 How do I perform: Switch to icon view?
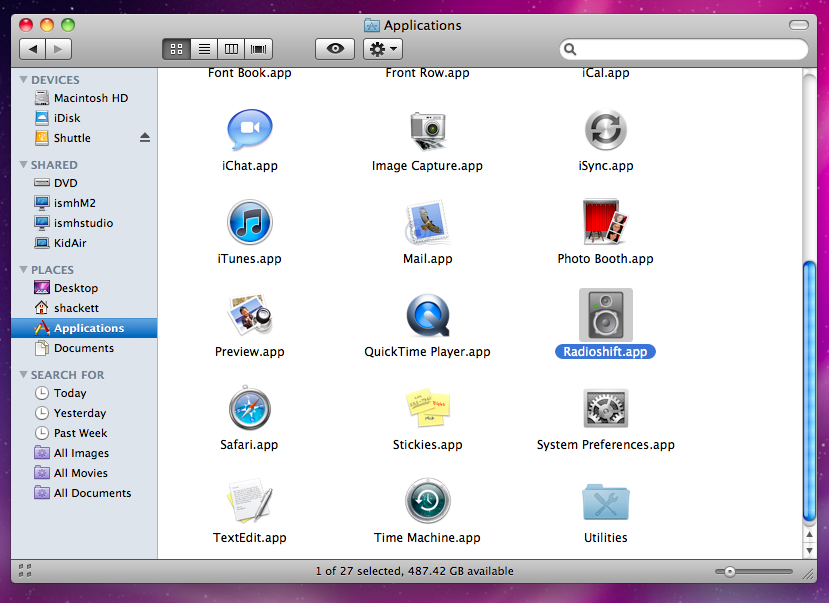pos(176,49)
